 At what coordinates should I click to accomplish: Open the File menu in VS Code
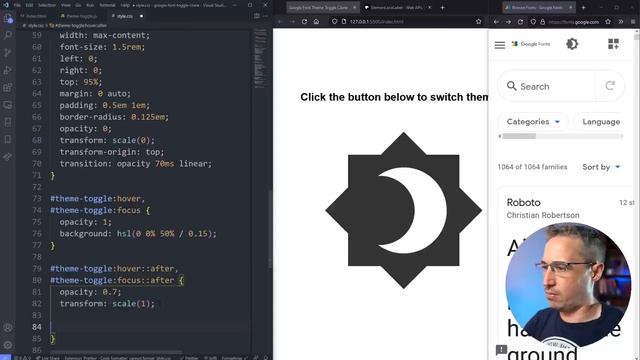click(17, 5)
